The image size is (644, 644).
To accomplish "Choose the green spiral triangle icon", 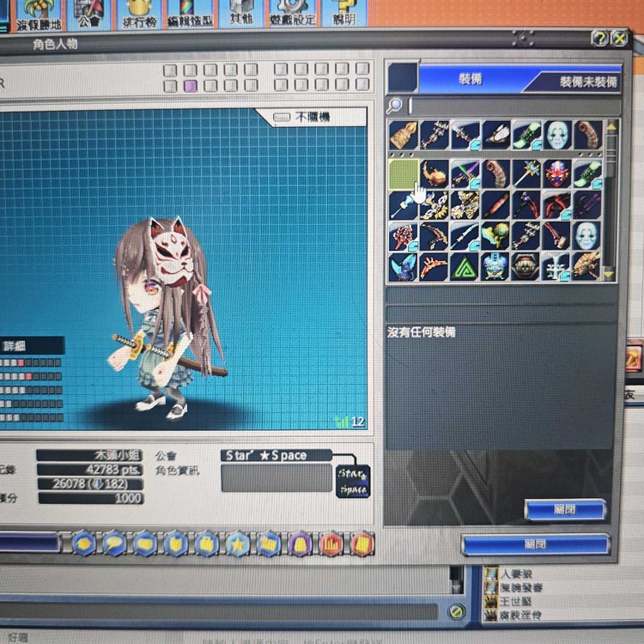I will [465, 267].
